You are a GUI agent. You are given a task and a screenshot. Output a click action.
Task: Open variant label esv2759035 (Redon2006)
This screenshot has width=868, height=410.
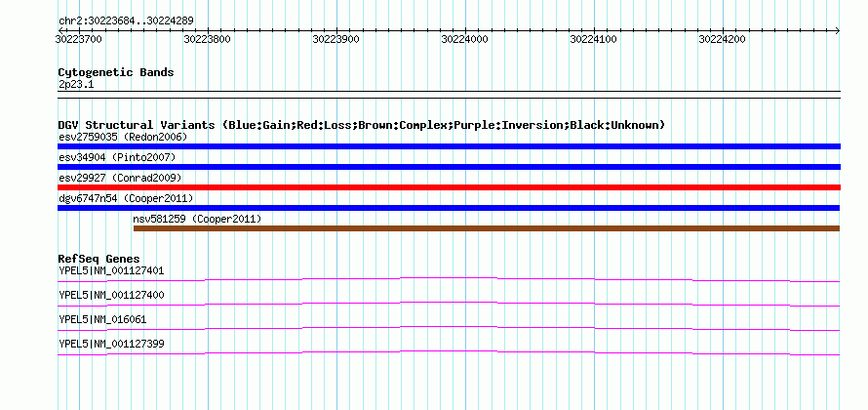pyautogui.click(x=123, y=137)
